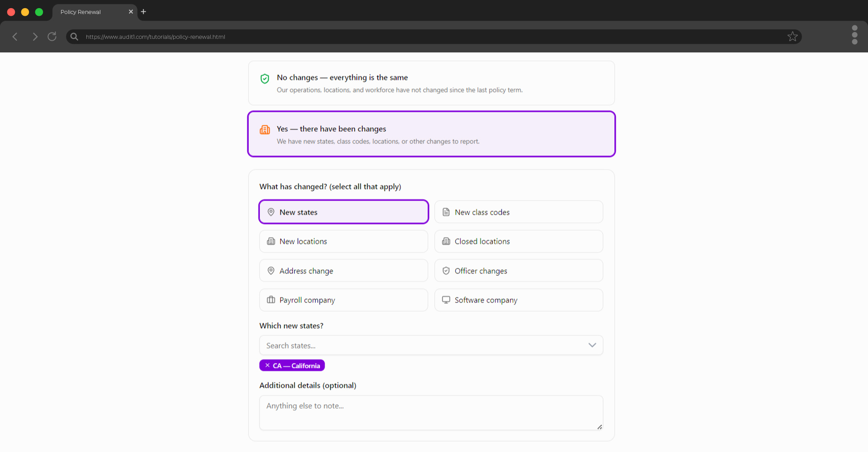This screenshot has height=452, width=868.
Task: Open the browser three-dot menu
Action: coord(854,35)
